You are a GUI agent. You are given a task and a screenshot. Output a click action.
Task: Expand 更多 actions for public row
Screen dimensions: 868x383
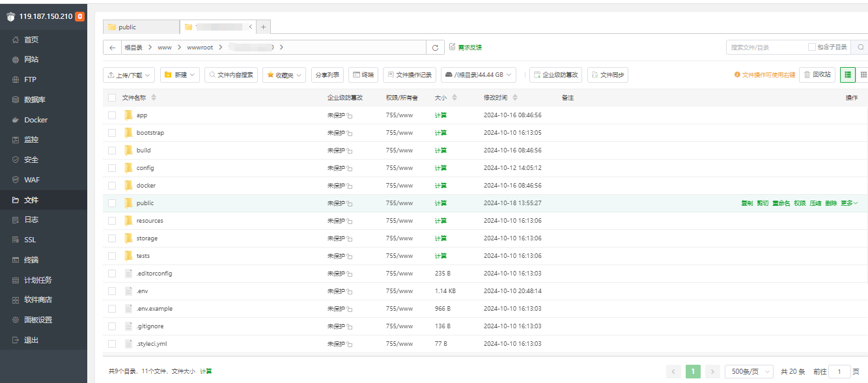pos(849,203)
